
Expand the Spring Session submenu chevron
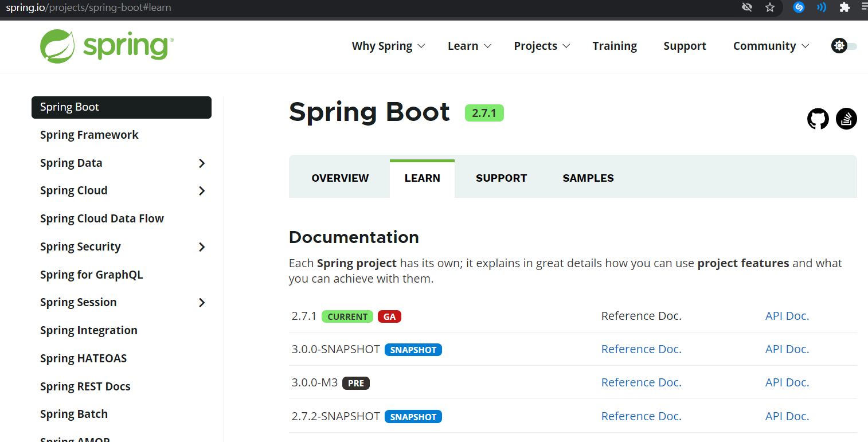[x=202, y=303]
